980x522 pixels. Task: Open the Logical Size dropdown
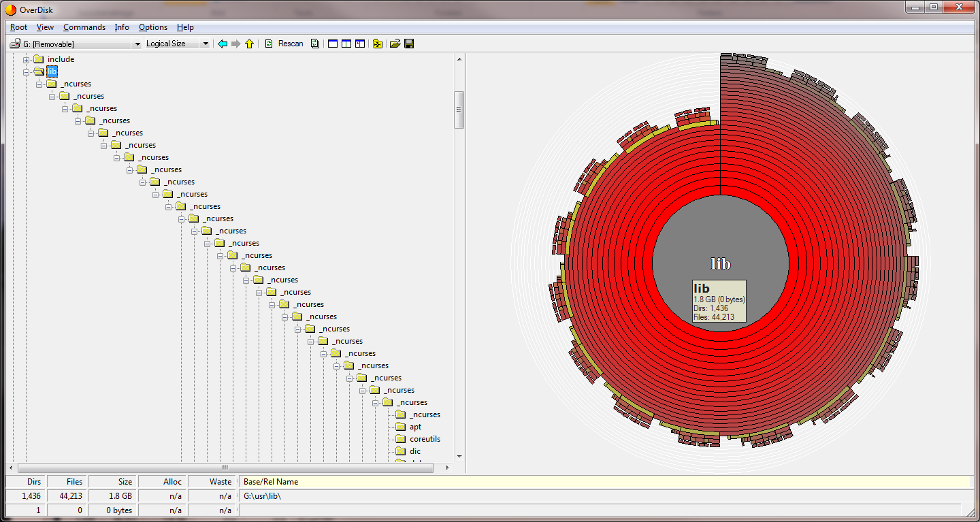pos(206,44)
